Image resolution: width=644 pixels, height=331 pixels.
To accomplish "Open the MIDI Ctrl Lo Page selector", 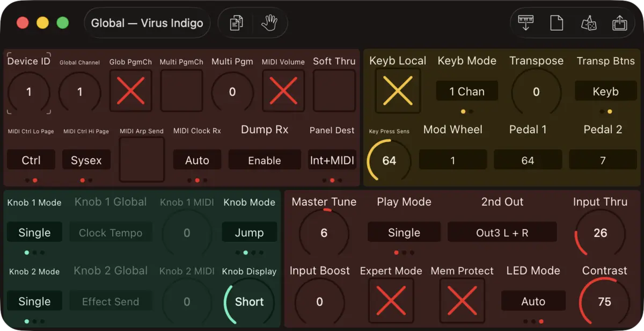I will point(31,160).
